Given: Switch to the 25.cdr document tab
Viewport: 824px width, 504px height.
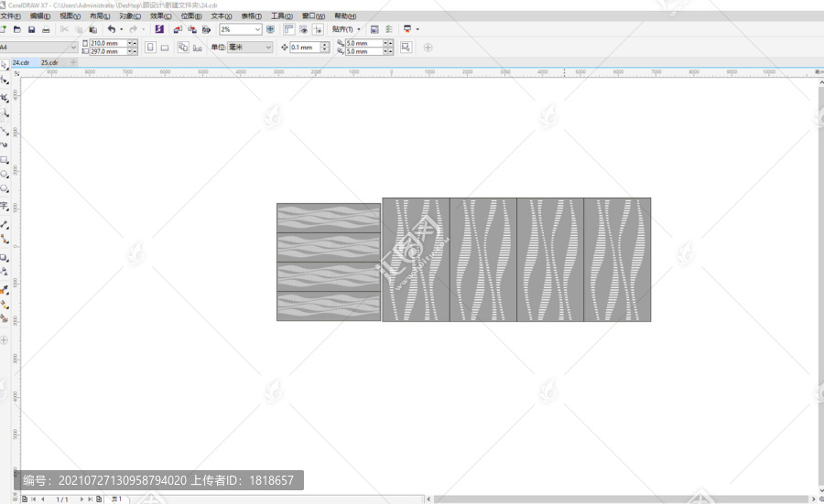Looking at the screenshot, I should click(50, 62).
